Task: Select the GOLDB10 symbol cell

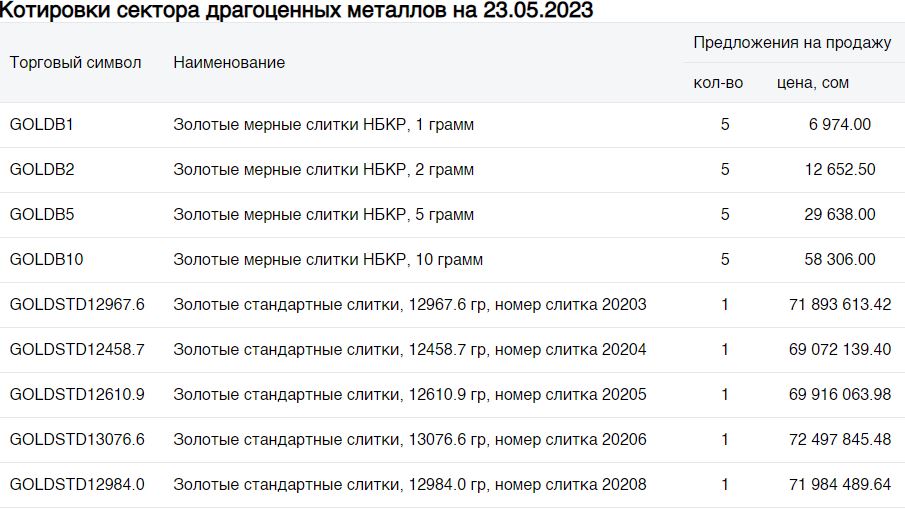Action: (x=46, y=260)
